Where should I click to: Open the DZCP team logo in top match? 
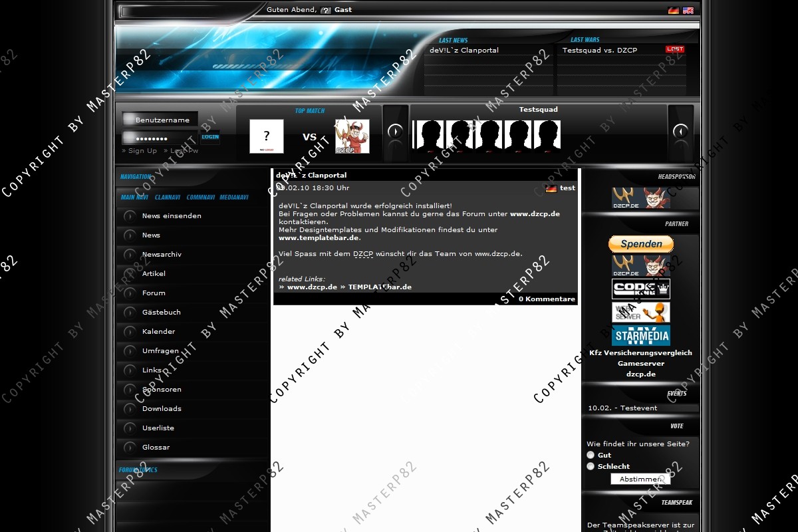pos(352,136)
